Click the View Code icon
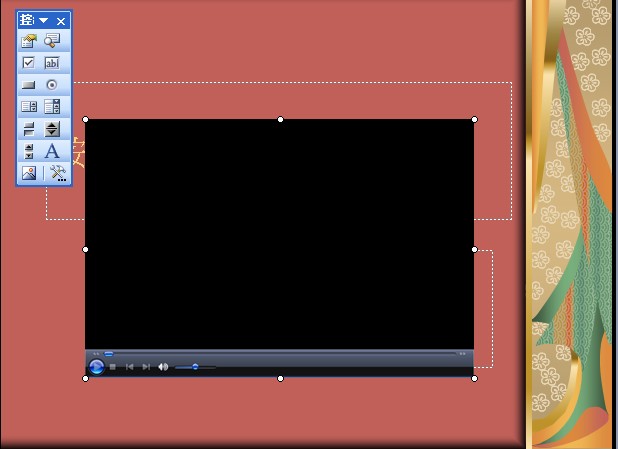Image resolution: width=618 pixels, height=449 pixels. (52, 41)
